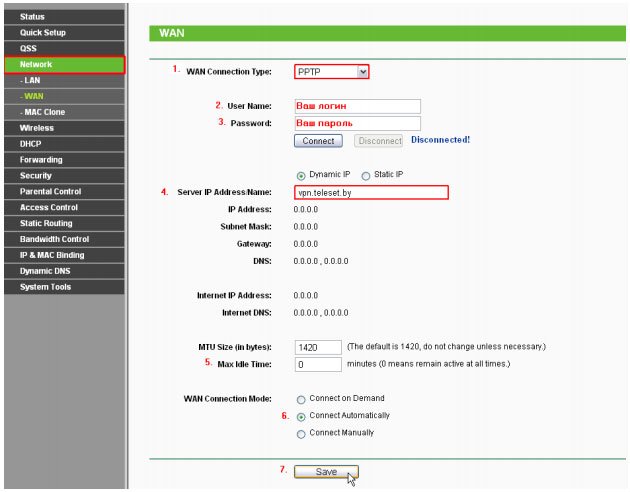630x492 pixels.
Task: Click the MTU Size field
Action: point(318,347)
